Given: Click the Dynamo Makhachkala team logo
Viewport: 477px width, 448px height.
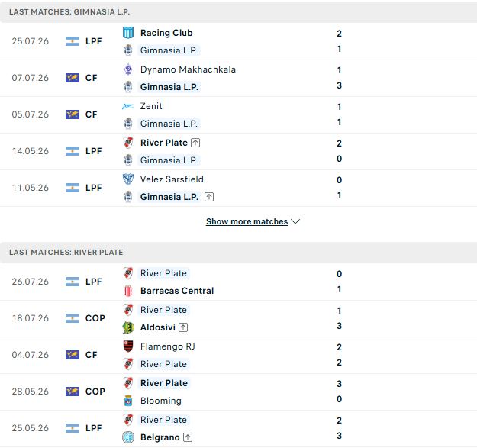Looking at the screenshot, I should [x=128, y=69].
